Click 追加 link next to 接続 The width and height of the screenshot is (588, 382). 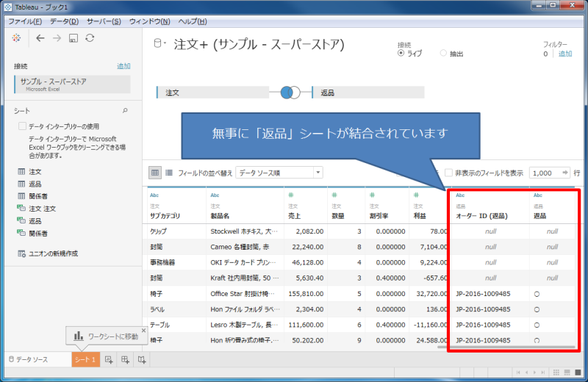(123, 66)
